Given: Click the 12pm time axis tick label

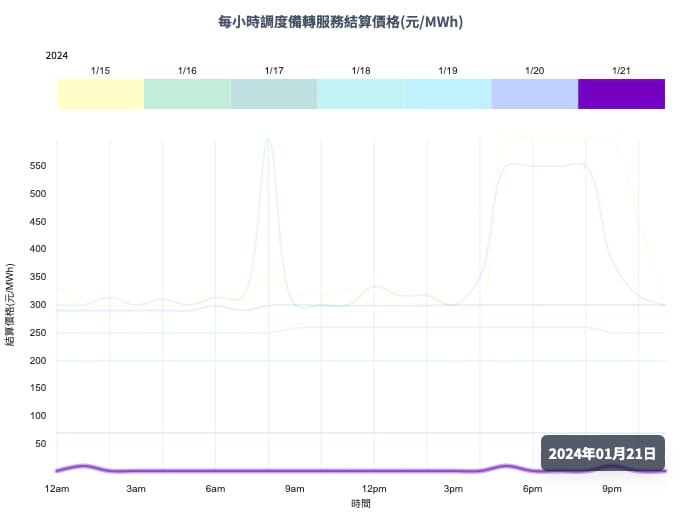Looking at the screenshot, I should click(x=373, y=488).
